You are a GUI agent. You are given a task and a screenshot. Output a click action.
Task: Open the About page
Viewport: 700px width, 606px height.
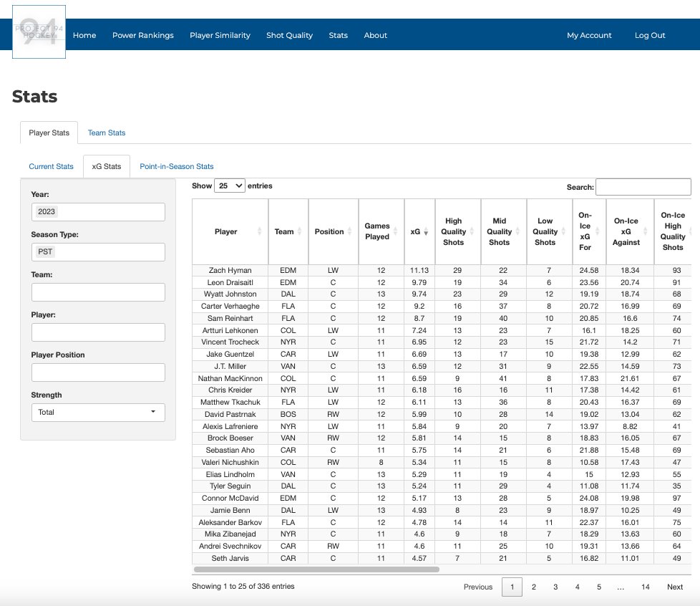pyautogui.click(x=376, y=35)
